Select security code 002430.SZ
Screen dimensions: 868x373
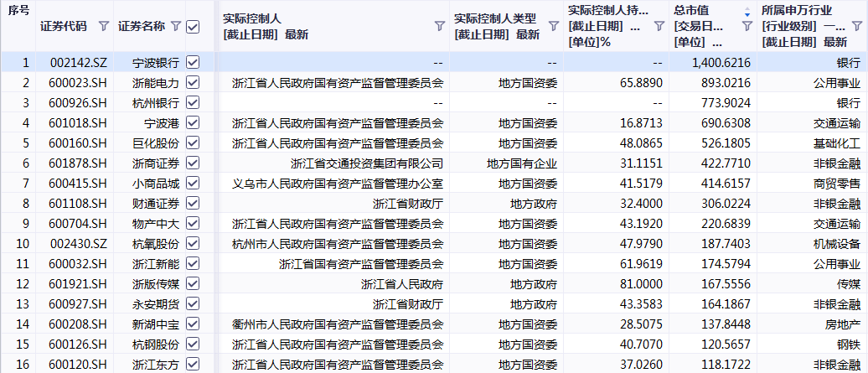click(x=78, y=244)
